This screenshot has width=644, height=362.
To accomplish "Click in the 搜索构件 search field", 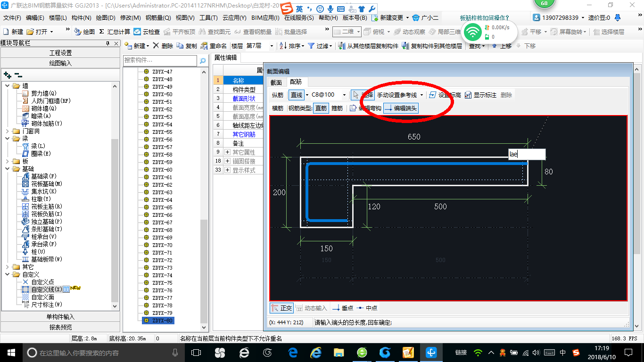I will click(160, 61).
